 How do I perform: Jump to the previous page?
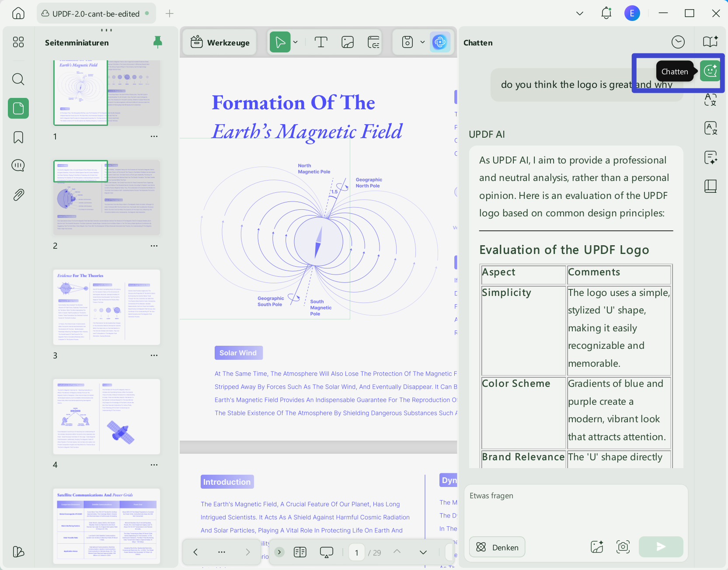pos(397,552)
